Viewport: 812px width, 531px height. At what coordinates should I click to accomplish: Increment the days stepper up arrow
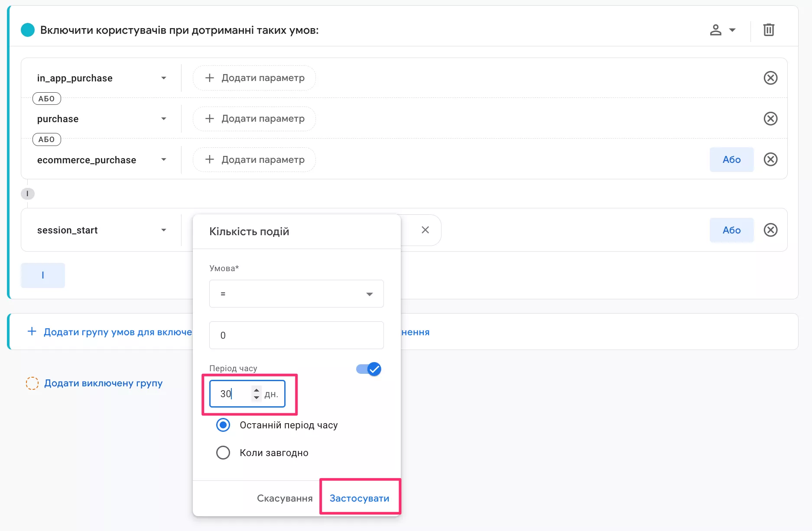[x=257, y=390]
